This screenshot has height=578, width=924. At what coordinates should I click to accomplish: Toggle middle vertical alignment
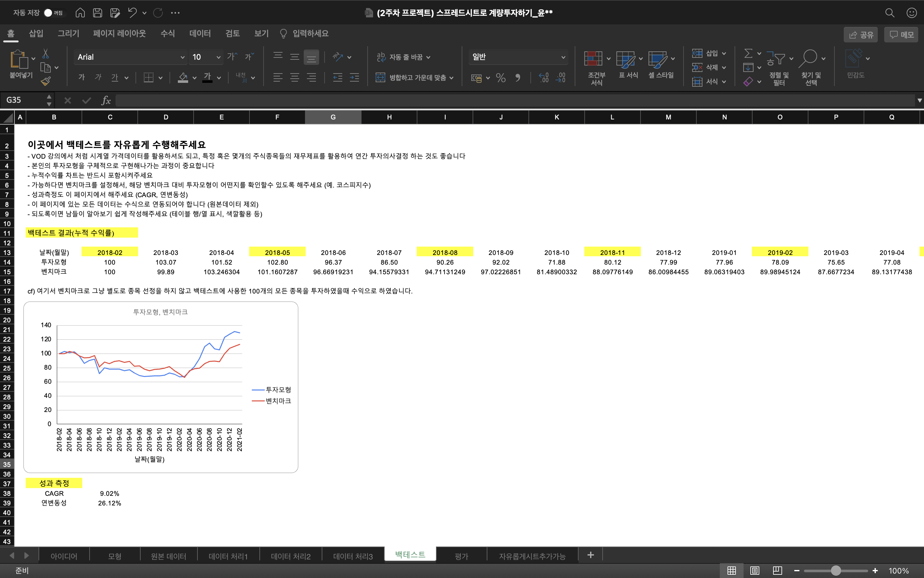pyautogui.click(x=295, y=57)
